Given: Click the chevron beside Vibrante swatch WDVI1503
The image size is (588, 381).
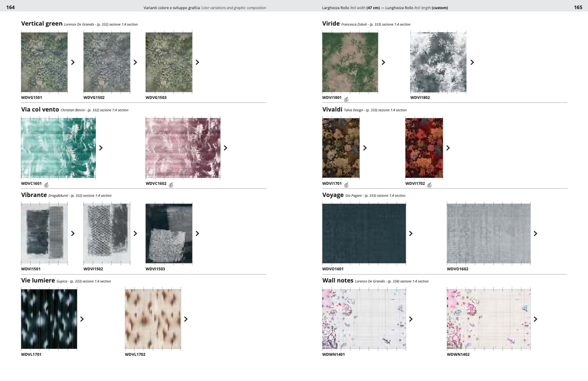Looking at the screenshot, I should [197, 233].
